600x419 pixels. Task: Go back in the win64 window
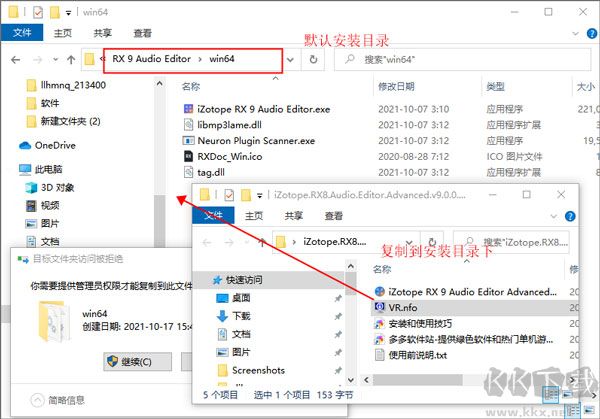tap(15, 60)
